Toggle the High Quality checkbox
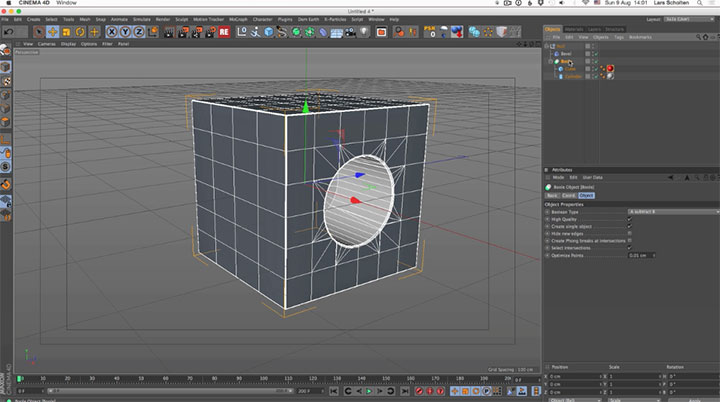 [629, 219]
